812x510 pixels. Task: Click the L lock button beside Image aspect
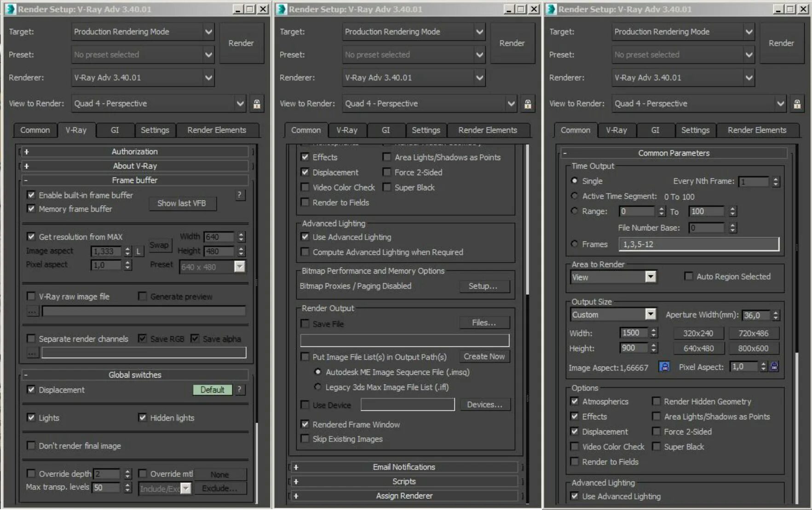[x=138, y=251]
